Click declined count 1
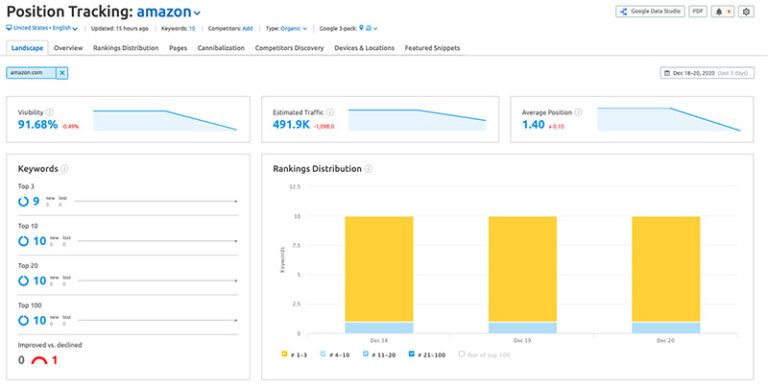Image resolution: width=768 pixels, height=390 pixels. [x=55, y=361]
